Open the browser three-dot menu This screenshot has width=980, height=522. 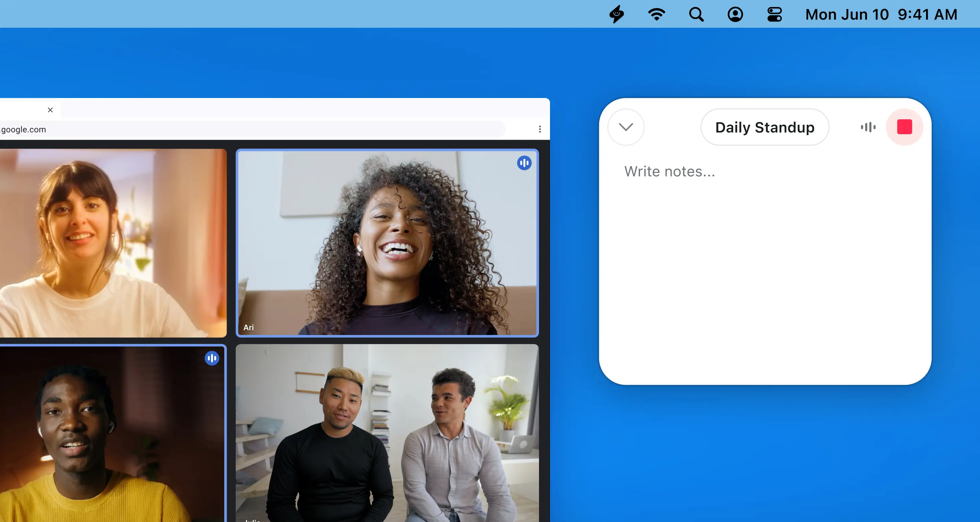(539, 129)
